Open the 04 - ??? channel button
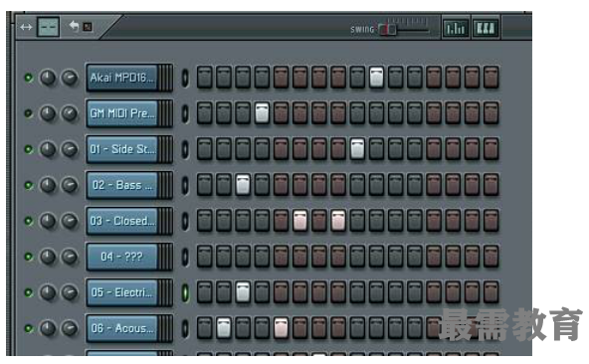 tap(121, 257)
